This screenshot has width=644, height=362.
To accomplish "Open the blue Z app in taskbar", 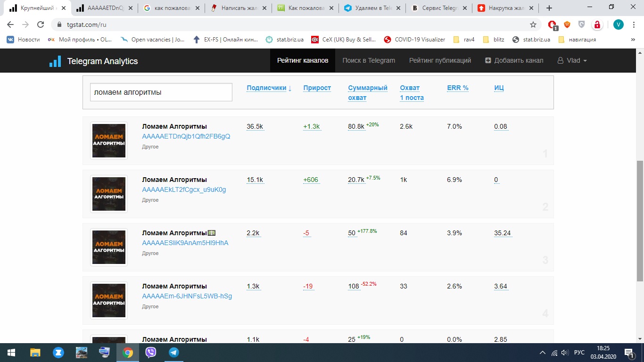I will click(58, 353).
